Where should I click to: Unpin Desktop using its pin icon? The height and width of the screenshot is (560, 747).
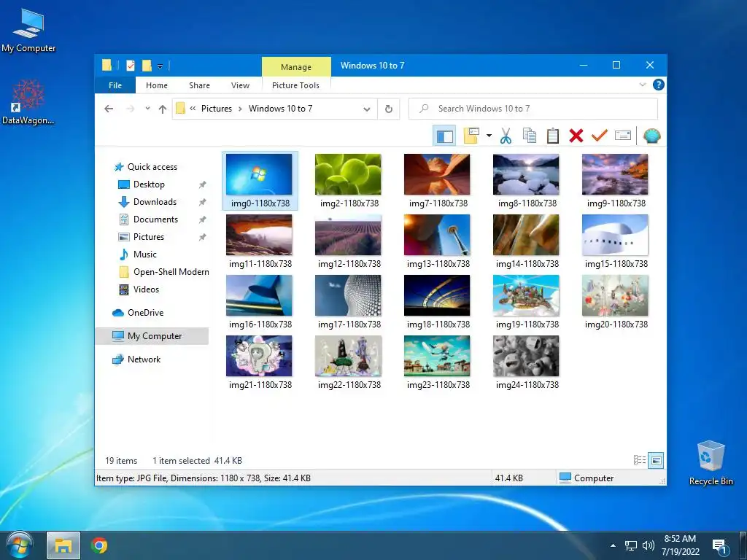click(x=203, y=184)
